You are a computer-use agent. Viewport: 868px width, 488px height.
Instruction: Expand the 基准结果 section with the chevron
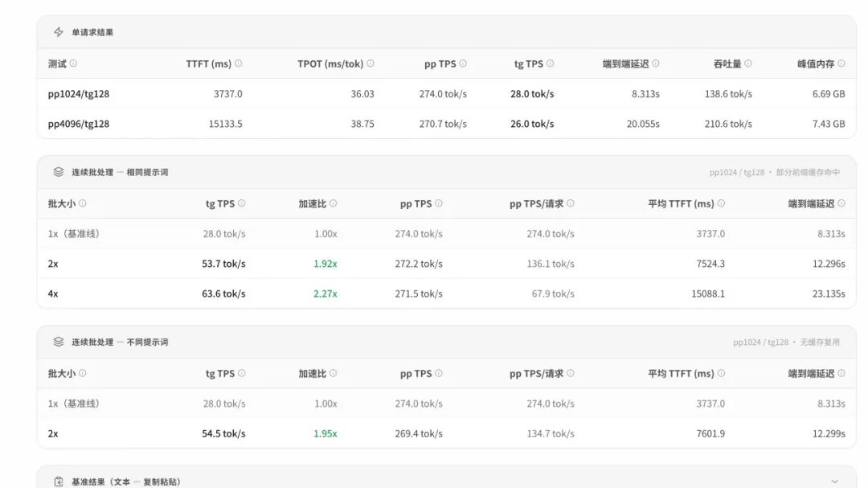[x=834, y=482]
